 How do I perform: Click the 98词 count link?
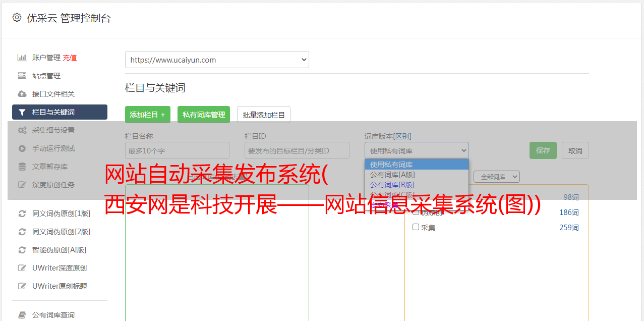[571, 197]
